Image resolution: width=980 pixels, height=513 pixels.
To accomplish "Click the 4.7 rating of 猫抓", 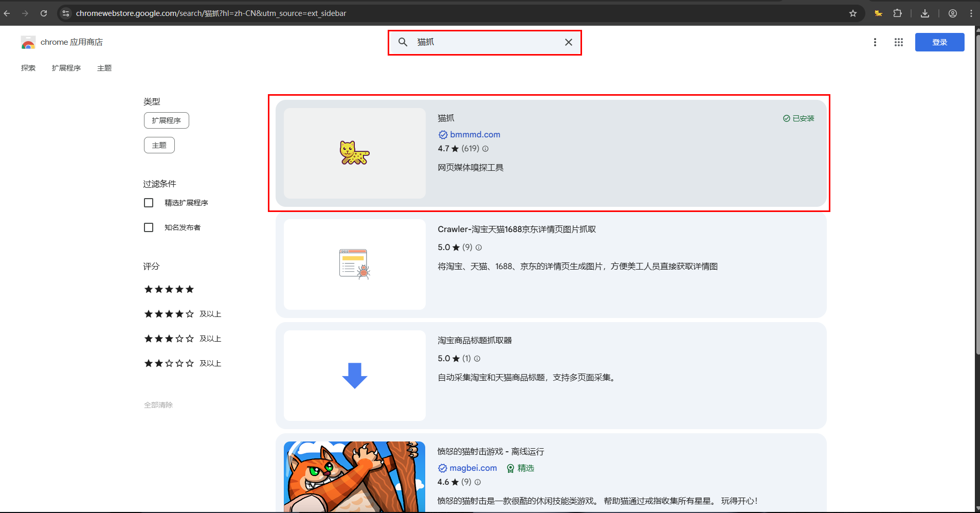I will coord(448,149).
